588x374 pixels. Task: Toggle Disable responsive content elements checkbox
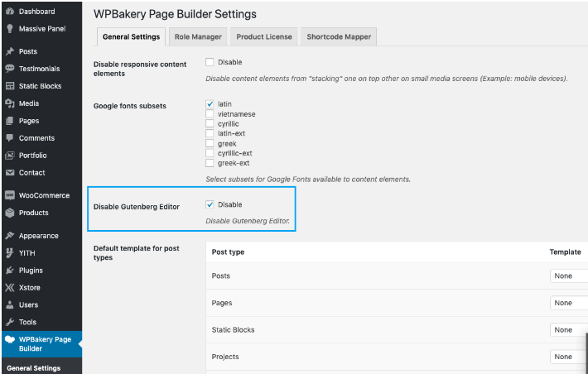[210, 62]
